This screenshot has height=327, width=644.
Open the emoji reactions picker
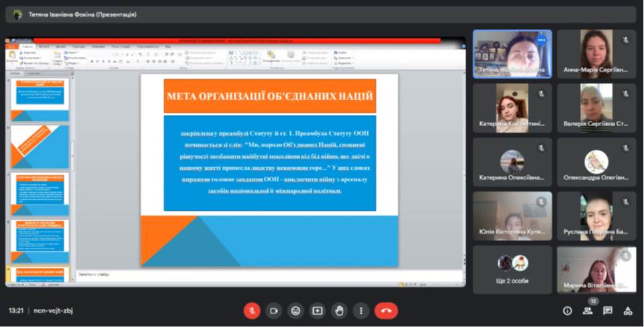[x=295, y=311]
